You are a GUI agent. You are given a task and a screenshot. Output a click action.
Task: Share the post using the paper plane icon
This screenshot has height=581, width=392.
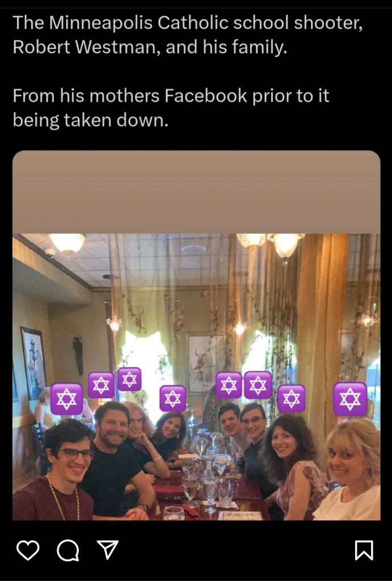pos(108,549)
